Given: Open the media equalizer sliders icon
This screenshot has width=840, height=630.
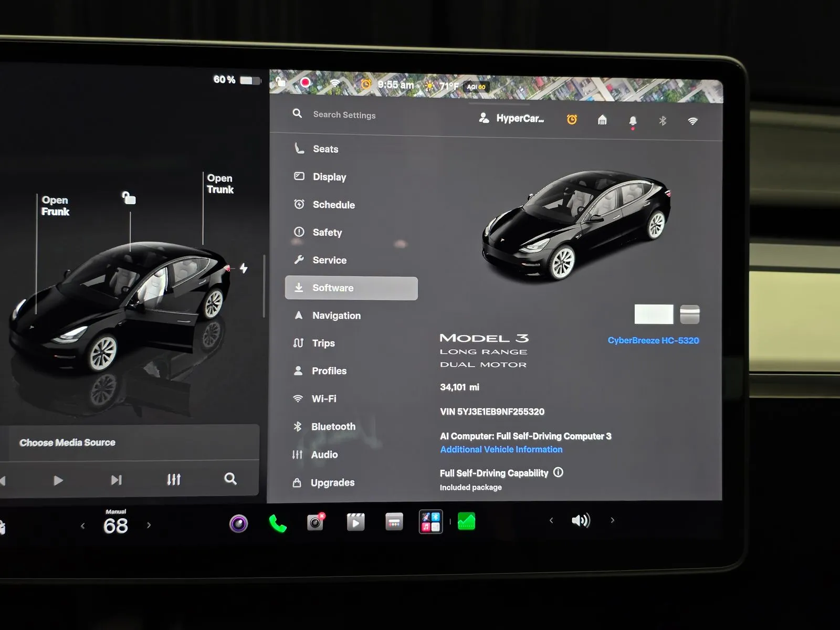Looking at the screenshot, I should (x=174, y=479).
